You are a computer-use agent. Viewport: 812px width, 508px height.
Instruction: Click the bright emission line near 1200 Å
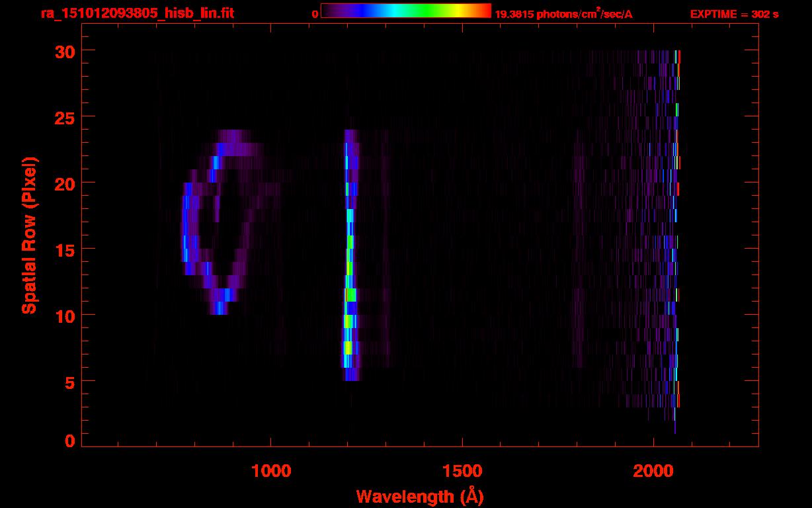coord(350,255)
